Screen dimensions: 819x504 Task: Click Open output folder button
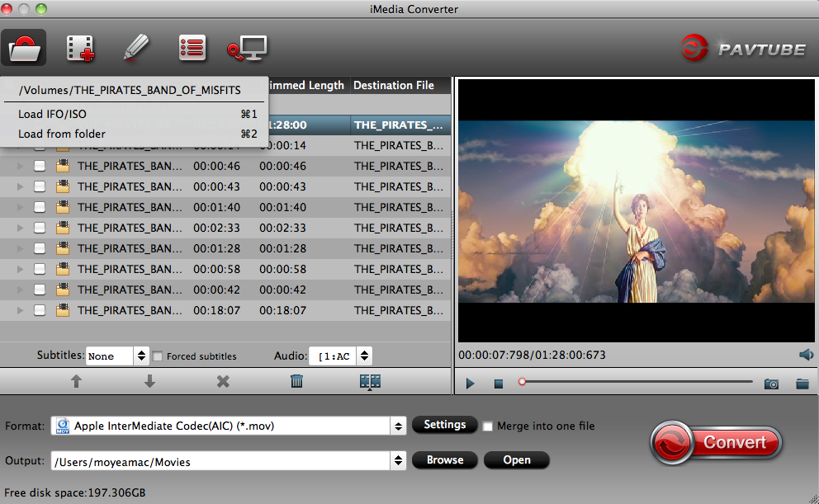point(517,459)
